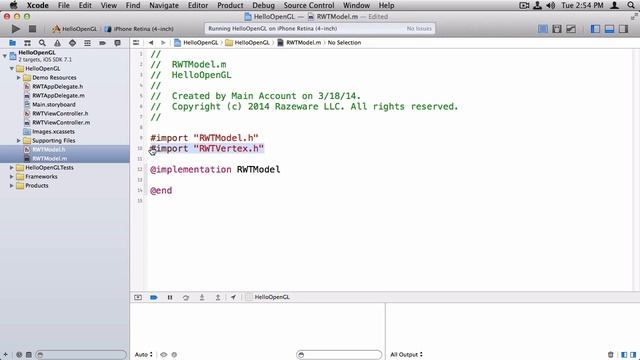The image size is (640, 360).
Task: Click the navigator filter field
Action: click(81, 354)
